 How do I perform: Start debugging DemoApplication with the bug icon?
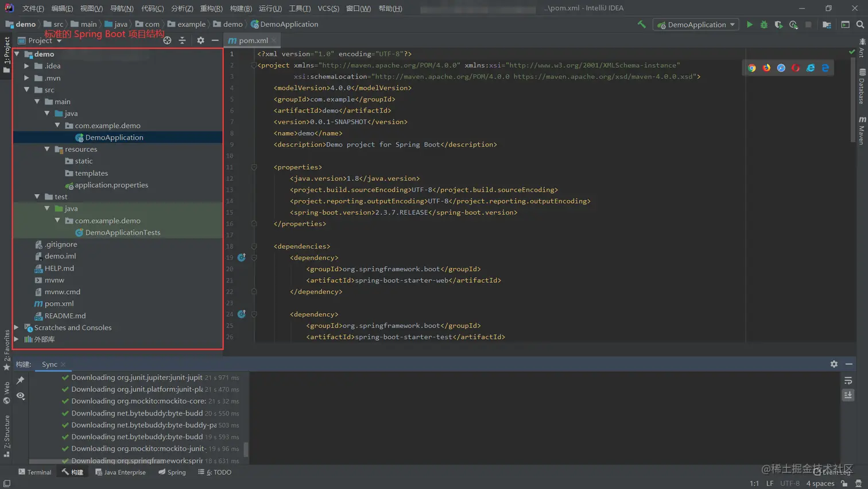pyautogui.click(x=764, y=25)
